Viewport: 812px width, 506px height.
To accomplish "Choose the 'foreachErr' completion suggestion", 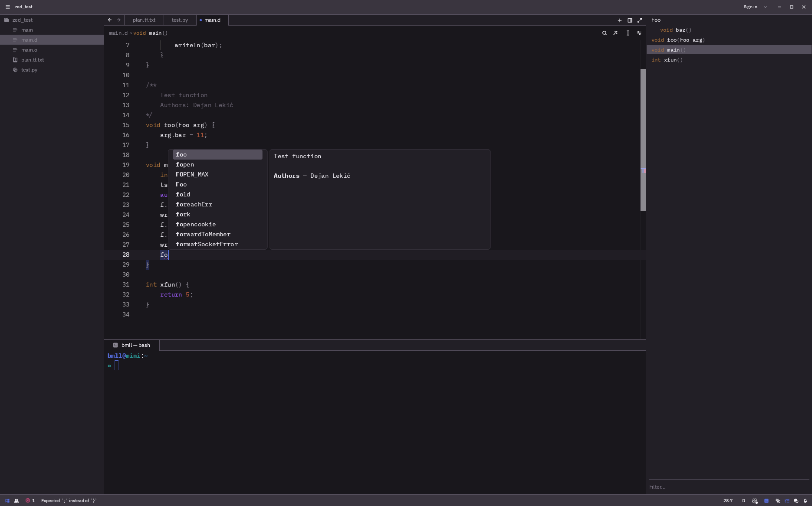I will coord(218,205).
